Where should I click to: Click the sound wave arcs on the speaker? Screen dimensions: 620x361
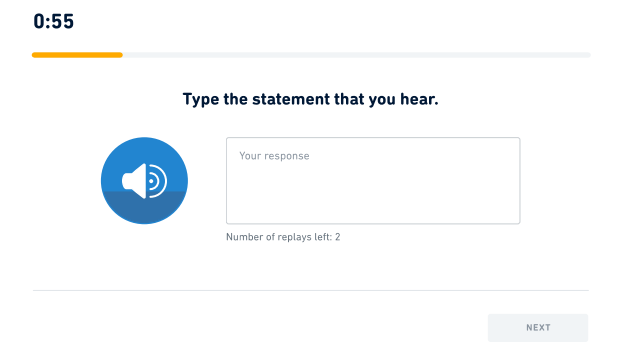[x=158, y=181]
